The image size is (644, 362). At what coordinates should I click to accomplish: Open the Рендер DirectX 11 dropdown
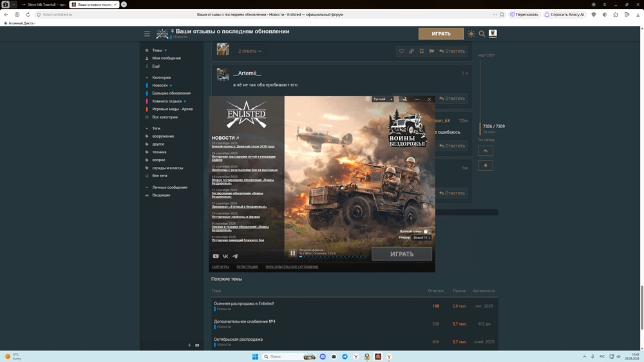click(421, 238)
